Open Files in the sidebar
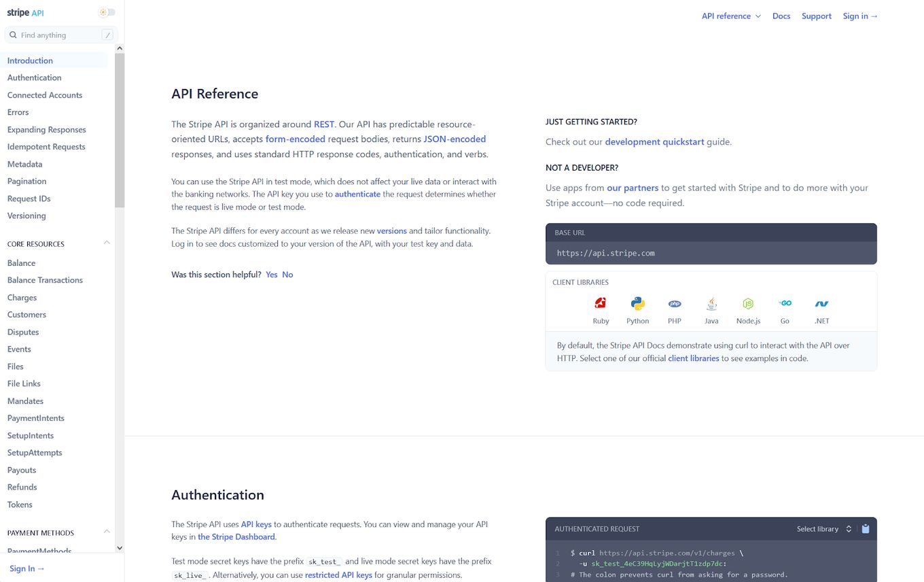 [15, 366]
